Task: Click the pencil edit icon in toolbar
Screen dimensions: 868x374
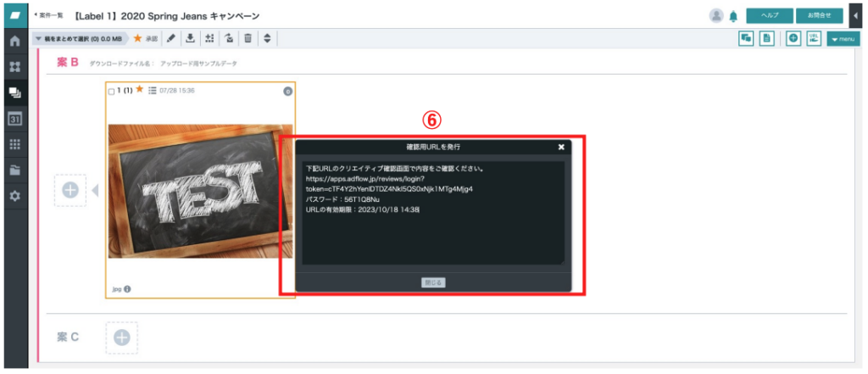Action: coord(171,39)
